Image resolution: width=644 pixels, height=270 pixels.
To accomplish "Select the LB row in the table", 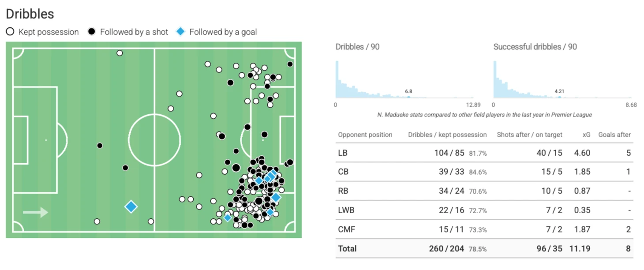I will (343, 153).
